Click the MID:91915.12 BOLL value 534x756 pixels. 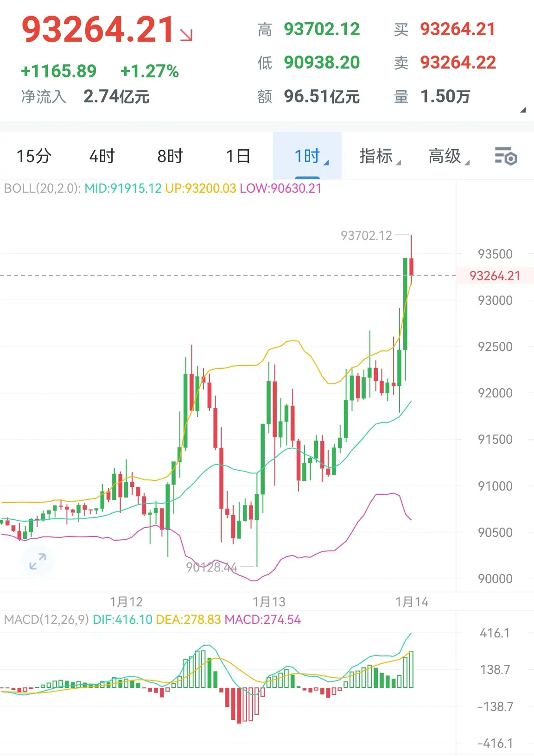[x=123, y=189]
